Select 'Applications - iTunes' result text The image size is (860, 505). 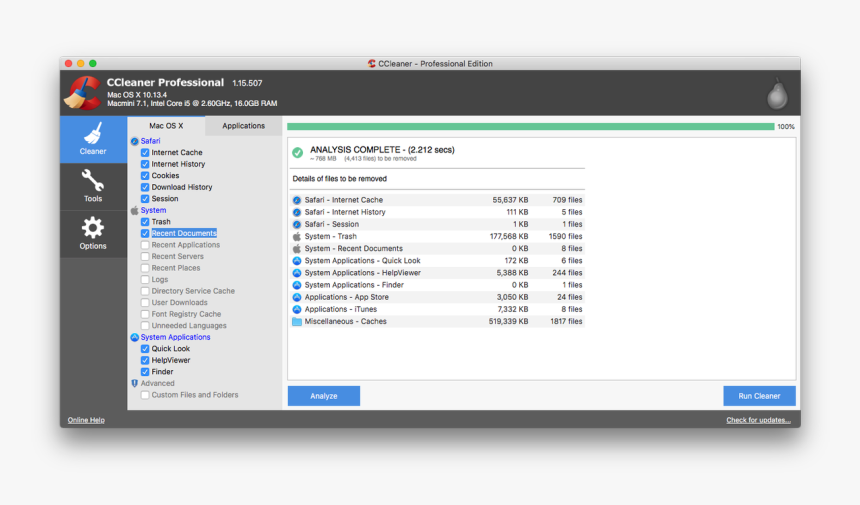[x=341, y=309]
